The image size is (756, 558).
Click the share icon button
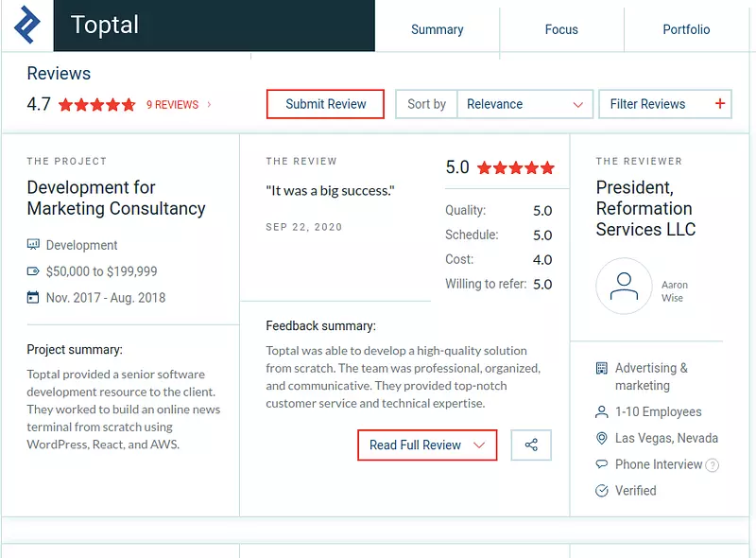pos(531,445)
